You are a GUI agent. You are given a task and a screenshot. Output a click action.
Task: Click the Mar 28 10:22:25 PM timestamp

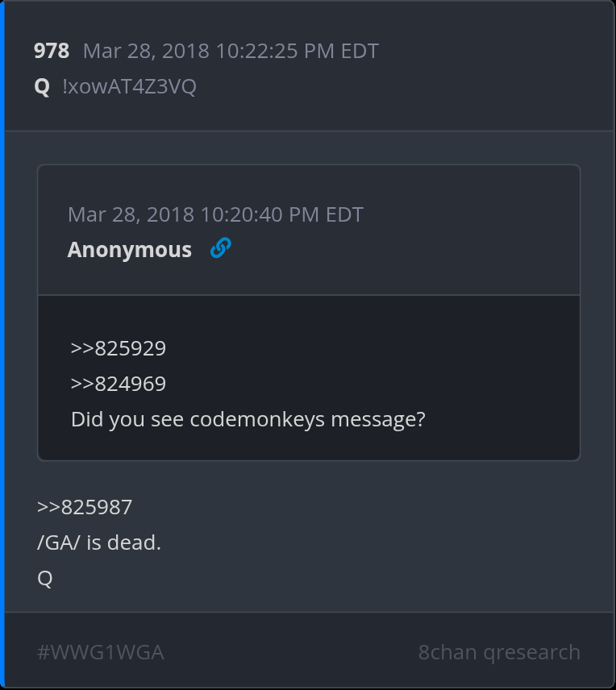[x=231, y=51]
